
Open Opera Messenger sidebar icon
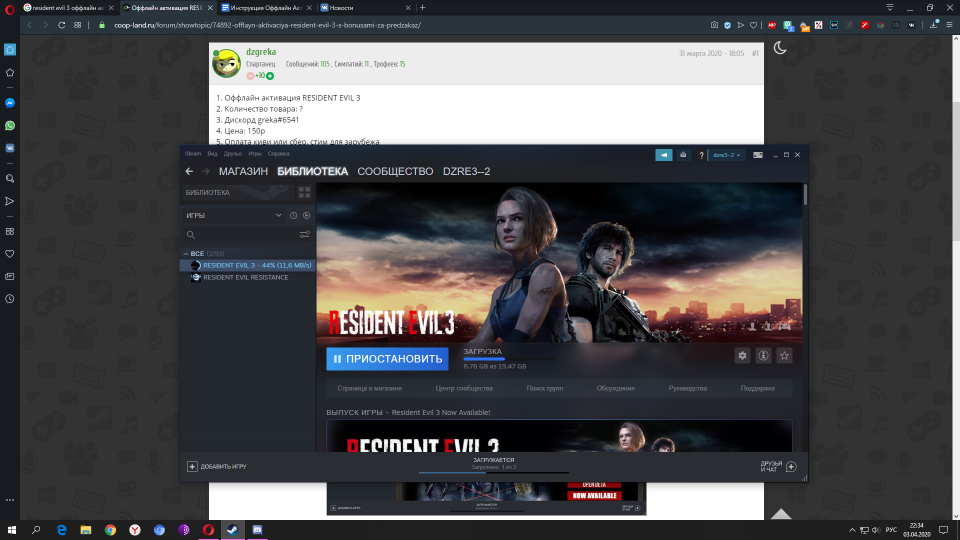[x=10, y=103]
